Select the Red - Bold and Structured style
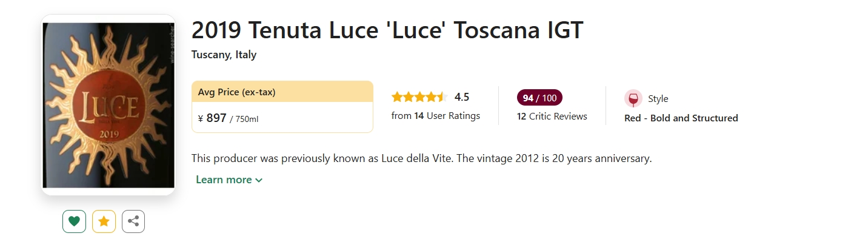Screen dimensions: 868x250 [x=681, y=118]
